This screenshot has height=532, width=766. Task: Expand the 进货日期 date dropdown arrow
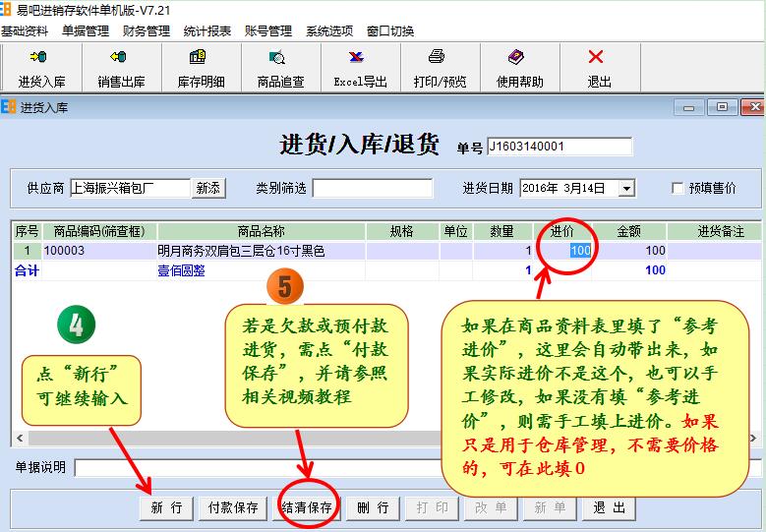coord(626,188)
